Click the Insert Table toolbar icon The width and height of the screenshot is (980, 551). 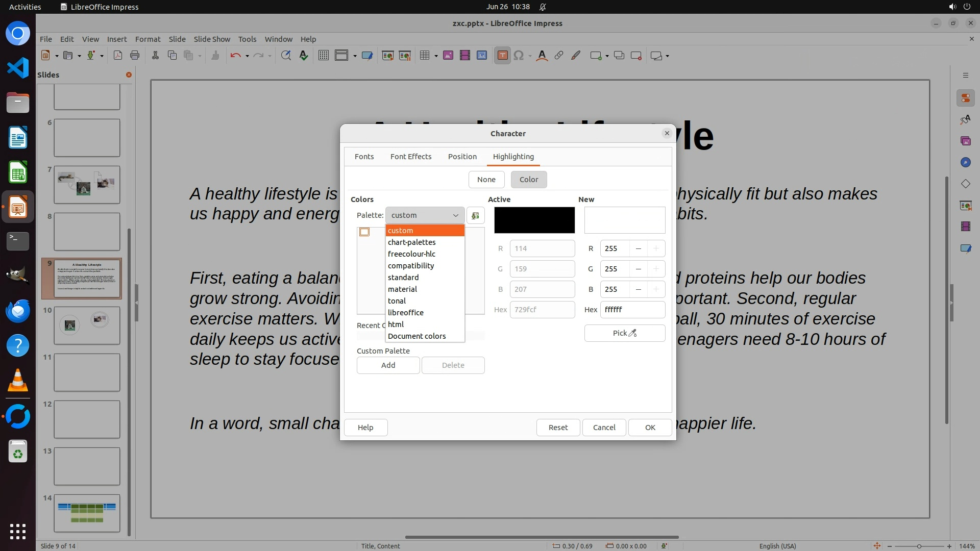pyautogui.click(x=424, y=56)
